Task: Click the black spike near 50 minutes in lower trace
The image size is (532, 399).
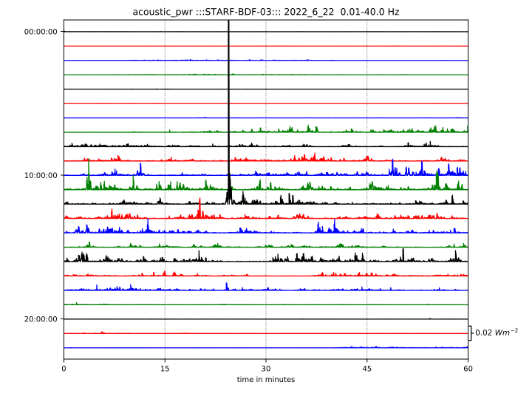Action: click(x=403, y=255)
